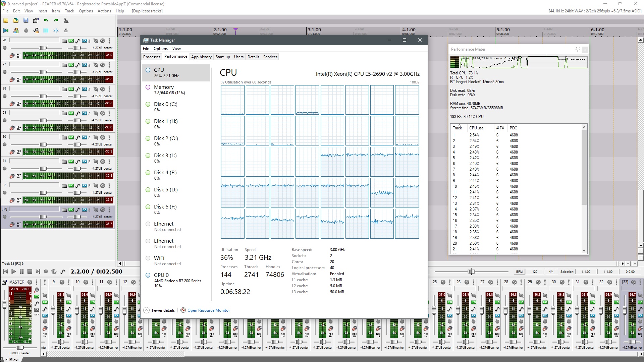The height and width of the screenshot is (362, 644).
Task: Open project with the toolbar folder icon
Action: click(x=16, y=20)
